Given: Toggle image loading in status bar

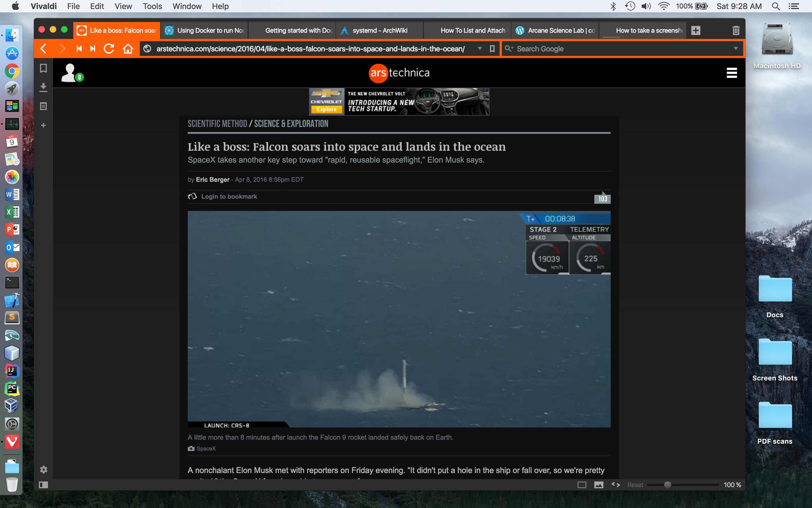Looking at the screenshot, I should [x=599, y=485].
